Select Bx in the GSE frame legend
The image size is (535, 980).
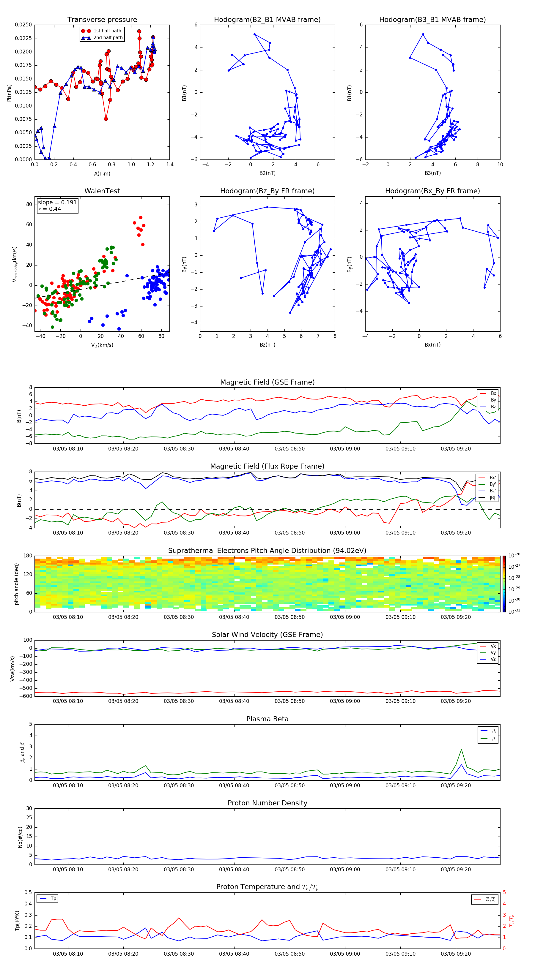click(x=488, y=393)
